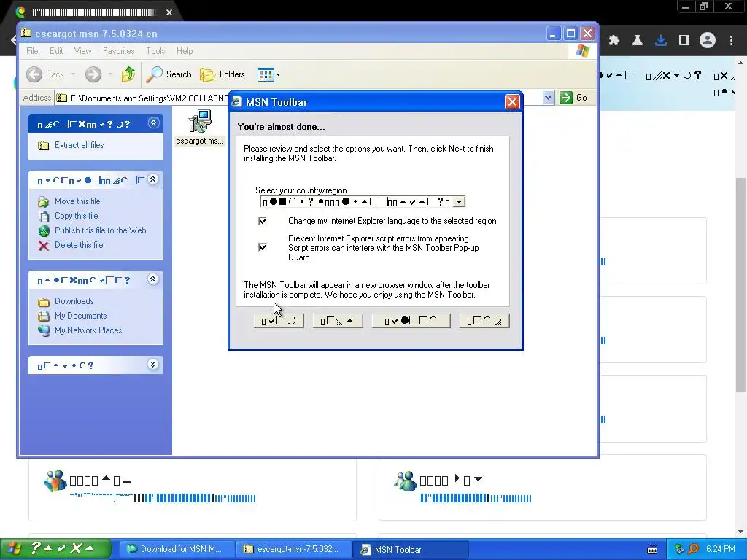Click the keyboard icon in taskbar
The image size is (747, 560).
click(x=652, y=550)
